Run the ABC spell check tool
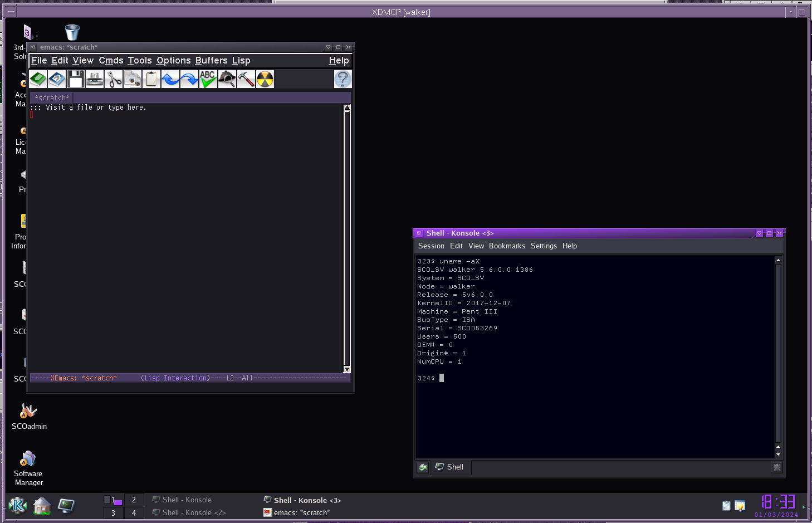Screen dimensions: 812x523 (208, 79)
